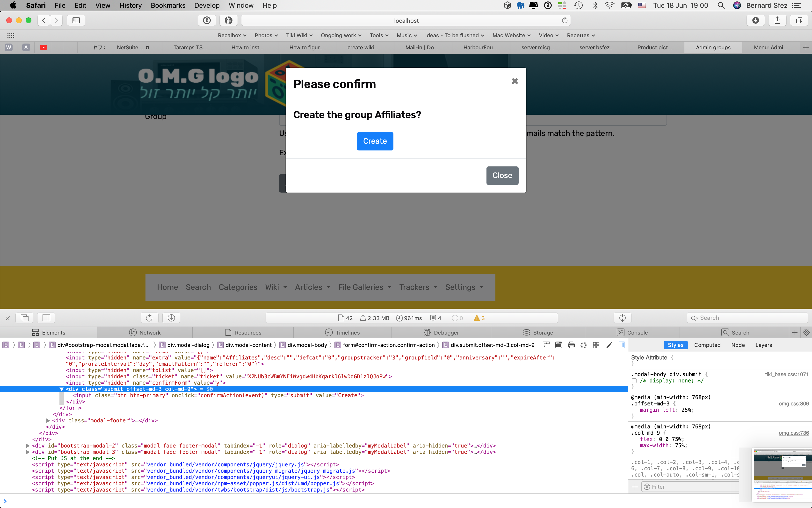Toggle the rulers icon in the Elements toolbar
The height and width of the screenshot is (508, 812).
(546, 345)
